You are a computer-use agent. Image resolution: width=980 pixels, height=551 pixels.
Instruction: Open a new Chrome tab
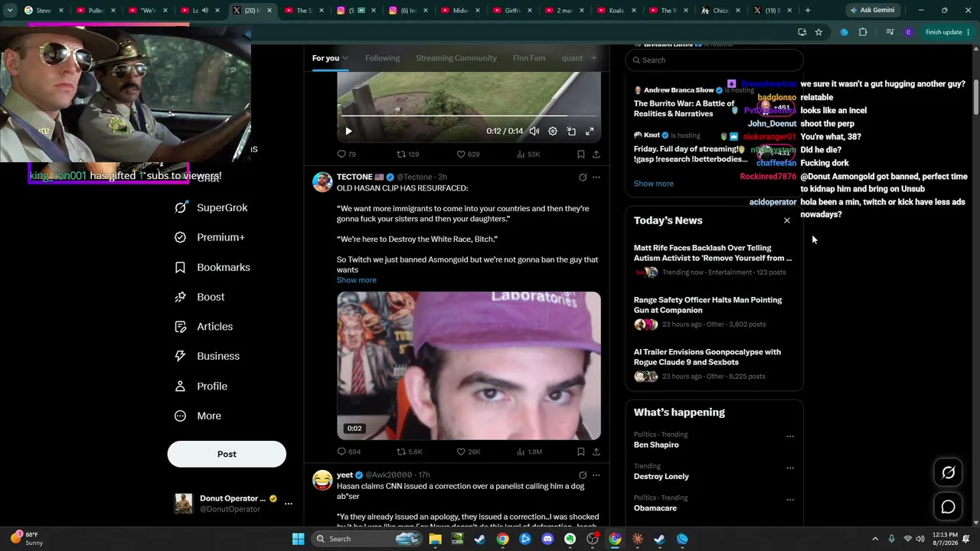pos(807,11)
